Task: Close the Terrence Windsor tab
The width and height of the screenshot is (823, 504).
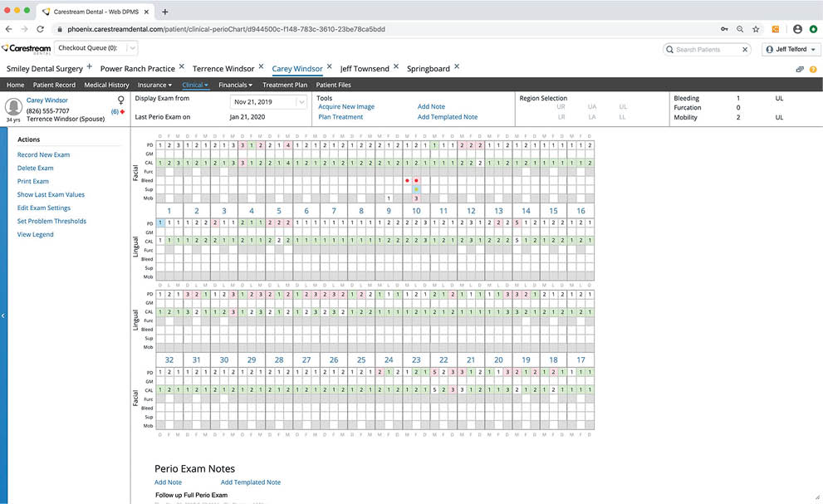Action: pos(261,67)
